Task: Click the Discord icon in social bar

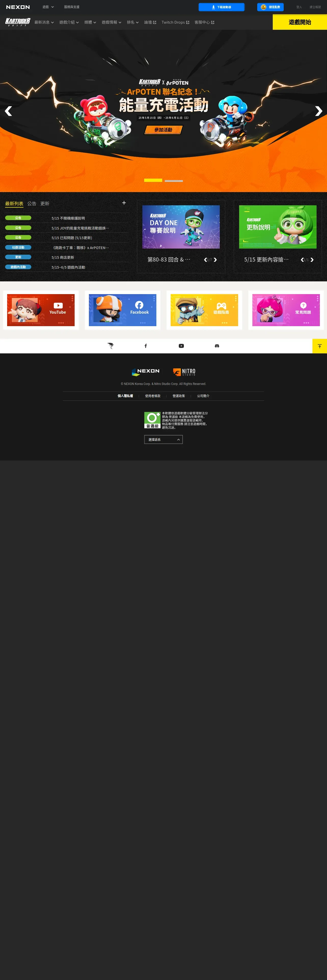Action: [x=217, y=346]
